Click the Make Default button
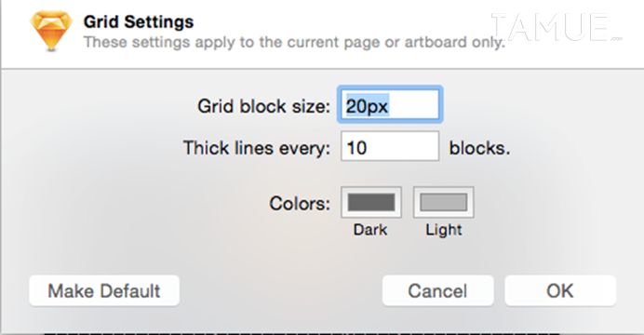Screen dimensions: 644x335 pyautogui.click(x=104, y=290)
